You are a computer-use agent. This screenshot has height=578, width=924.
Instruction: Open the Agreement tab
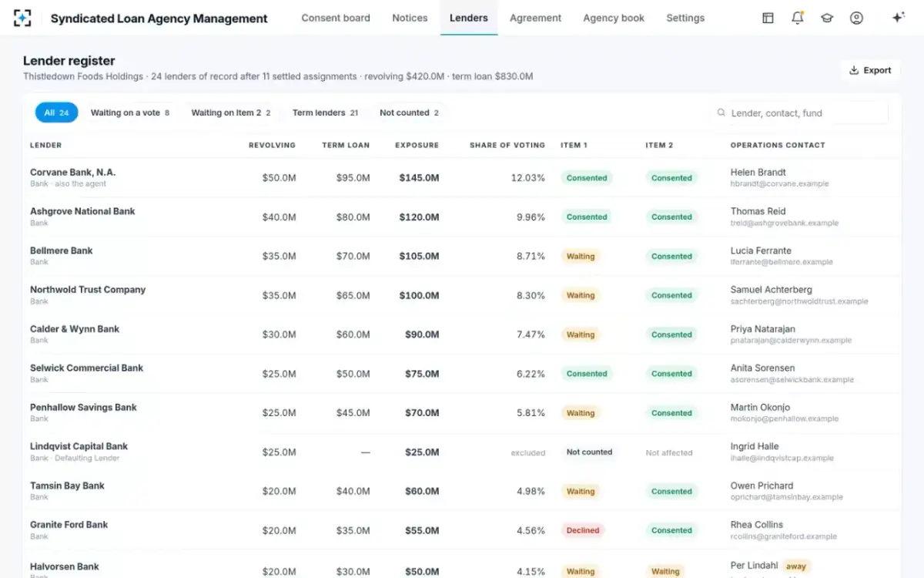click(535, 18)
